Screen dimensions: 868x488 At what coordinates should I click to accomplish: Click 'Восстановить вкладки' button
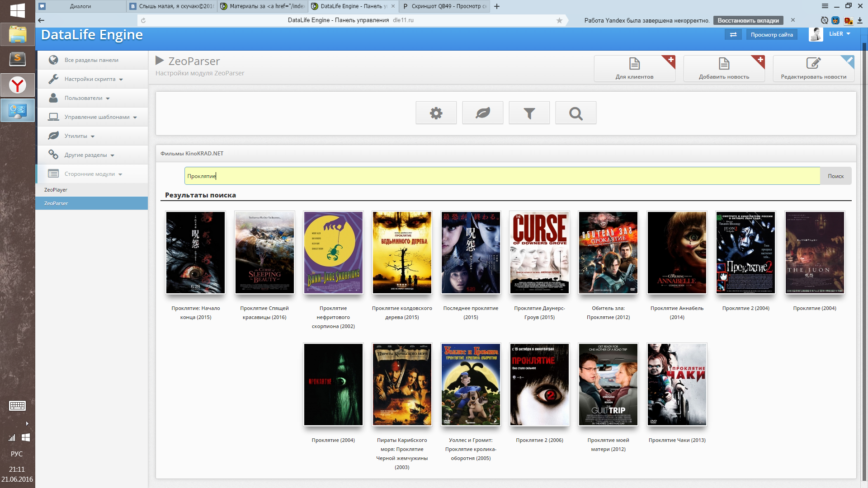click(x=748, y=20)
